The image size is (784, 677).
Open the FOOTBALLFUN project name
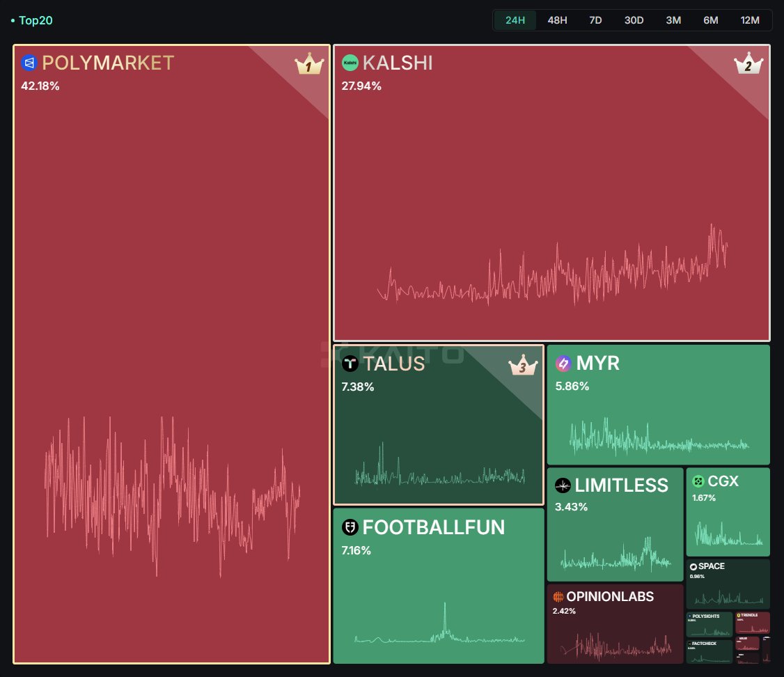[x=434, y=527]
